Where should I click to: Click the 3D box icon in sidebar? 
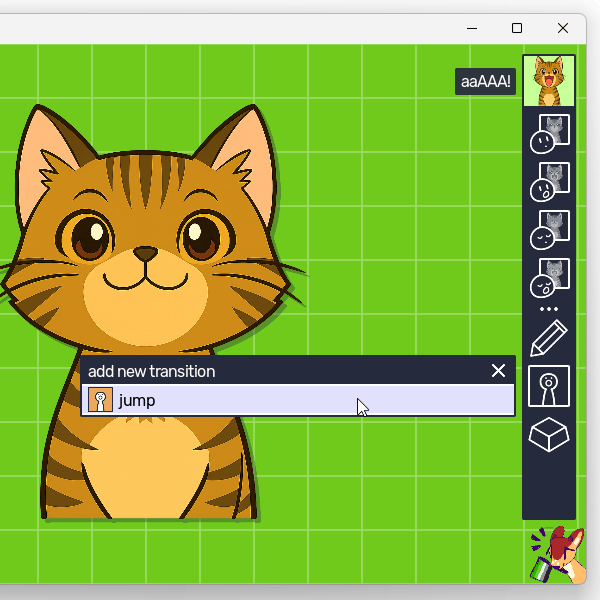coord(548,435)
